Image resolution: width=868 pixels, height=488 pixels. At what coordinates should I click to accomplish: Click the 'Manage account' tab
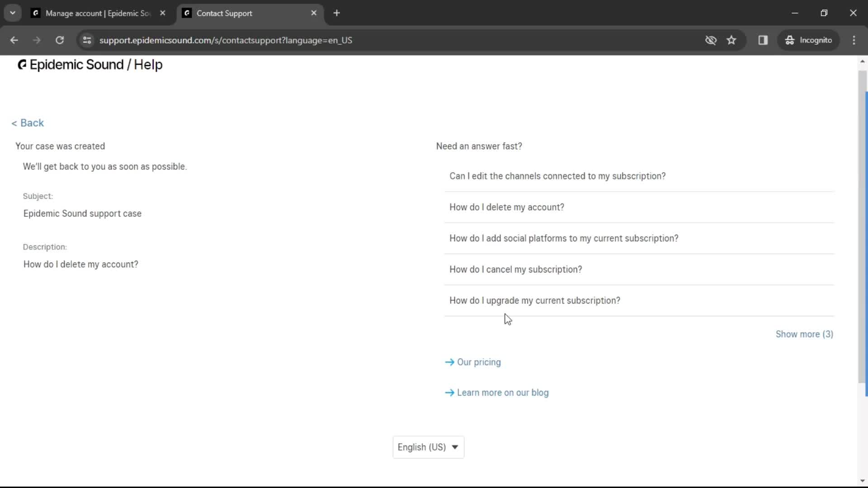pos(97,13)
